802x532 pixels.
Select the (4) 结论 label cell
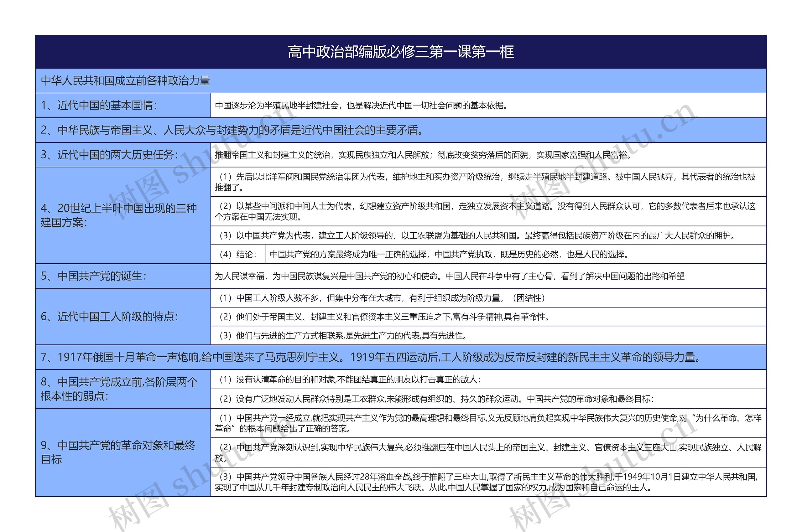(237, 254)
